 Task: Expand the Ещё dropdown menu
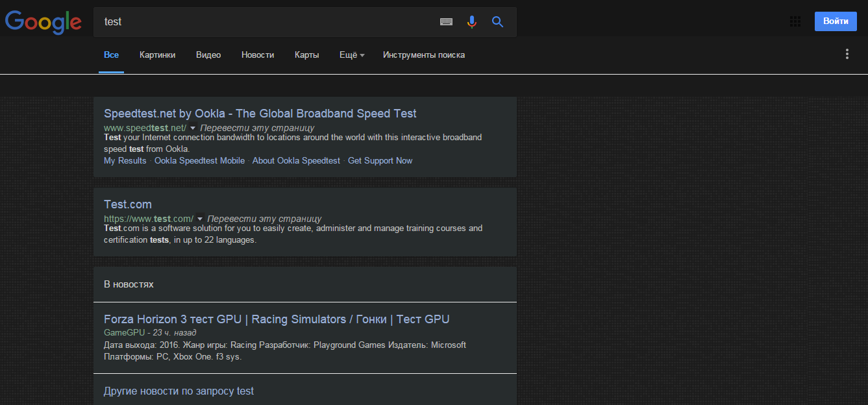click(352, 55)
